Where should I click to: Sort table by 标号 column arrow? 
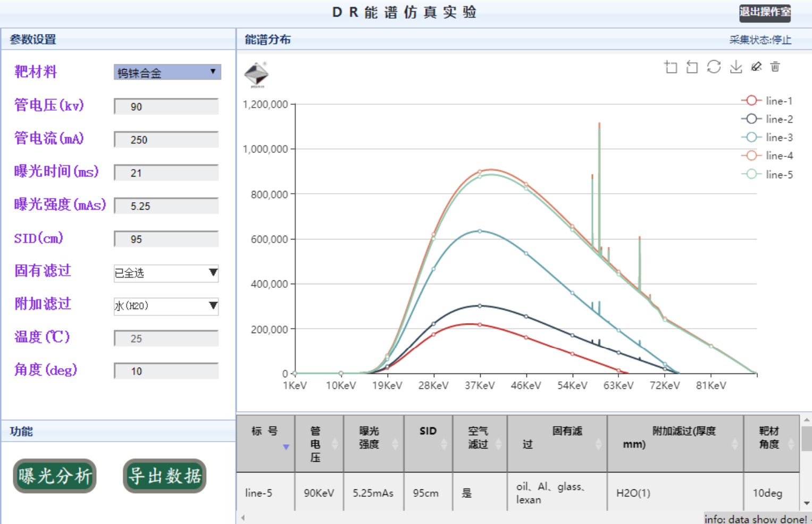[x=286, y=447]
